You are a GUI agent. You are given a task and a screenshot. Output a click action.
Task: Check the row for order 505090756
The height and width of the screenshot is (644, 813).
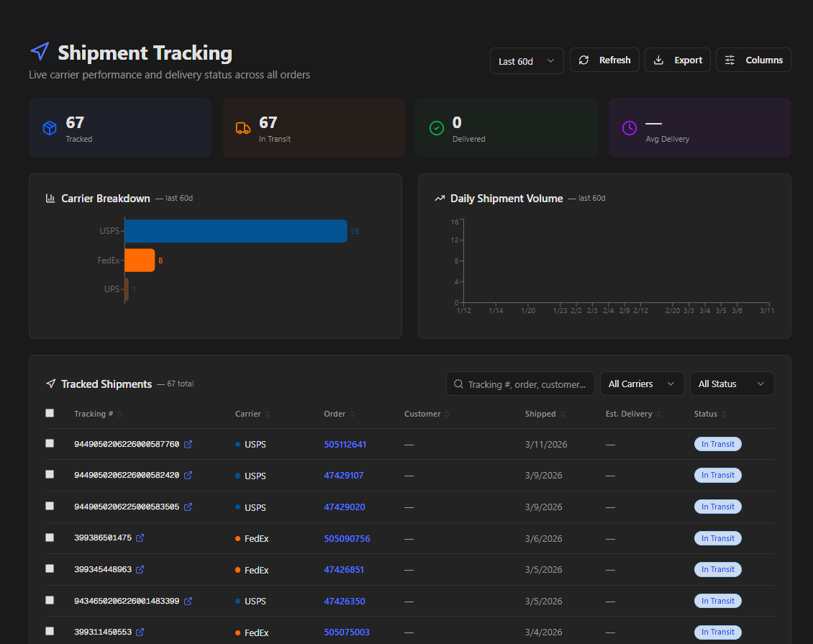(x=50, y=538)
